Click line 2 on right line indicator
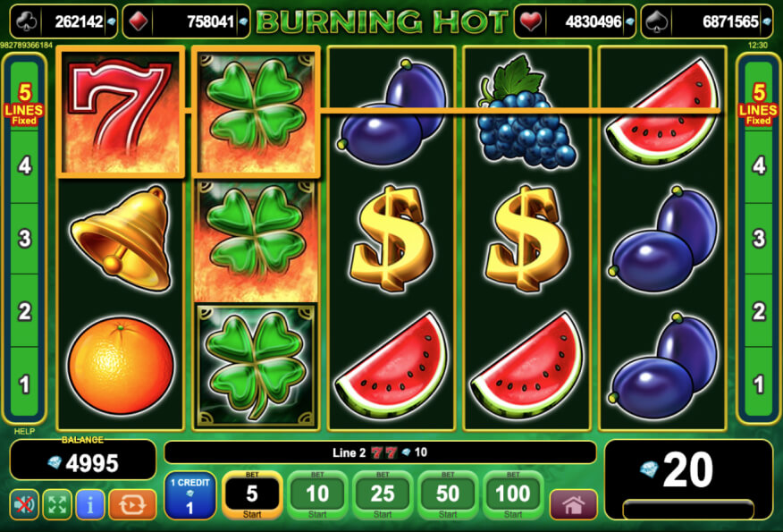 (759, 311)
